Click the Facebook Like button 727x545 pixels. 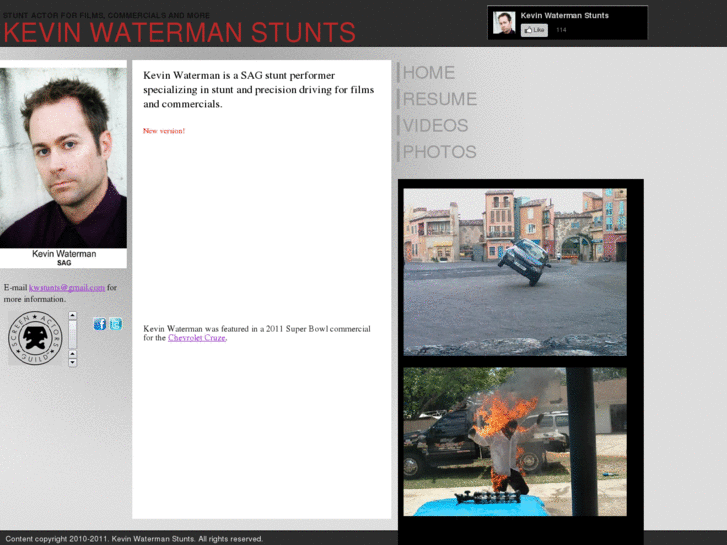pyautogui.click(x=534, y=30)
